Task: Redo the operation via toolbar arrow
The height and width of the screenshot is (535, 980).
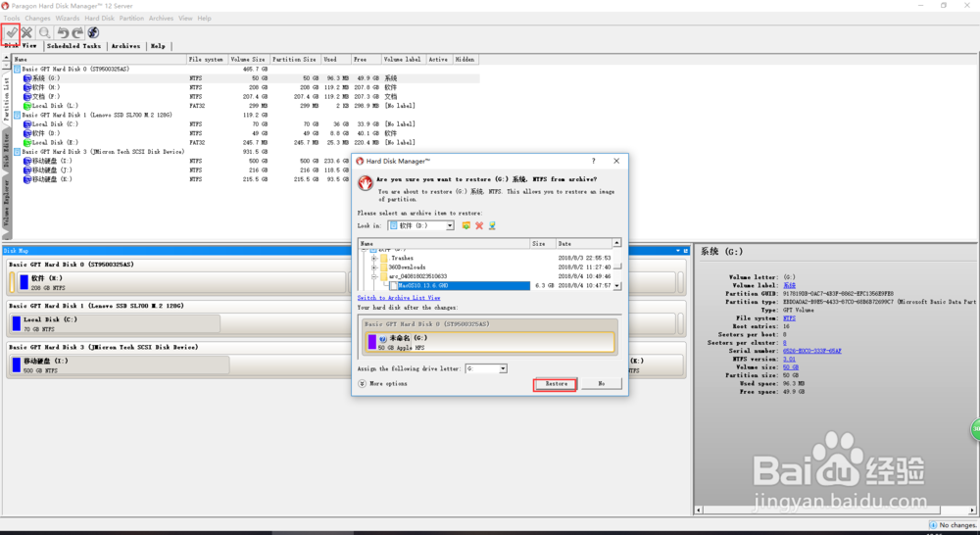Action: (77, 32)
